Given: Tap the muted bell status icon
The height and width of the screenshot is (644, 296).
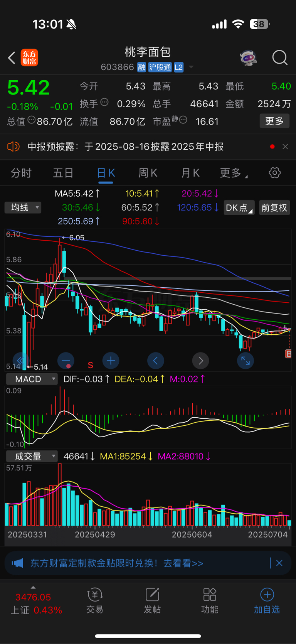Looking at the screenshot, I should (71, 24).
